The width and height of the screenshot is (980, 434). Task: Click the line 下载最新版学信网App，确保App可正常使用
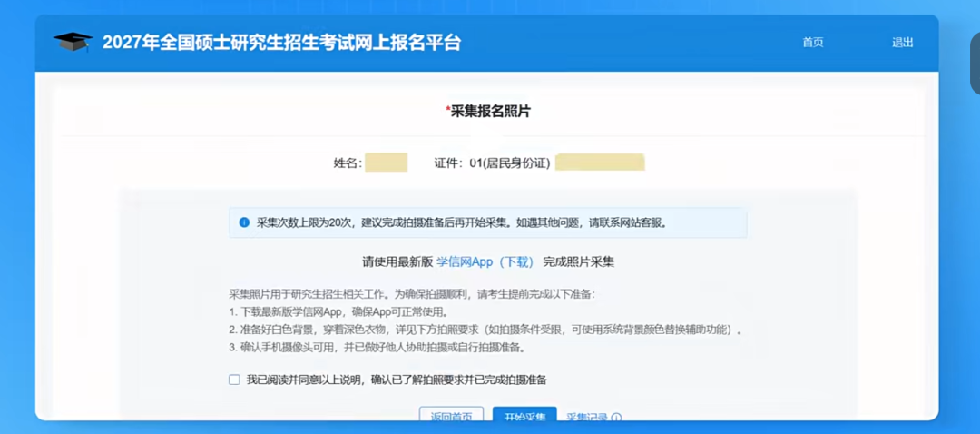(x=338, y=311)
